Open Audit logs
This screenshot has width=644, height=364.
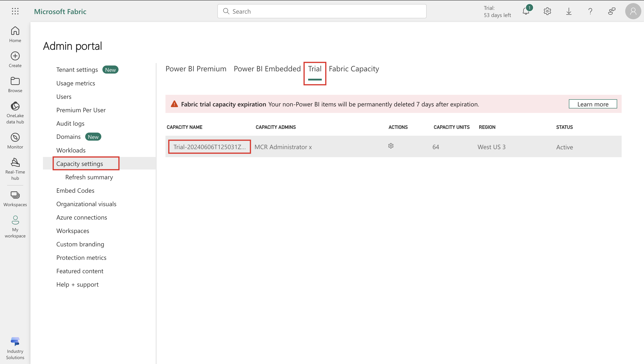[x=70, y=123]
